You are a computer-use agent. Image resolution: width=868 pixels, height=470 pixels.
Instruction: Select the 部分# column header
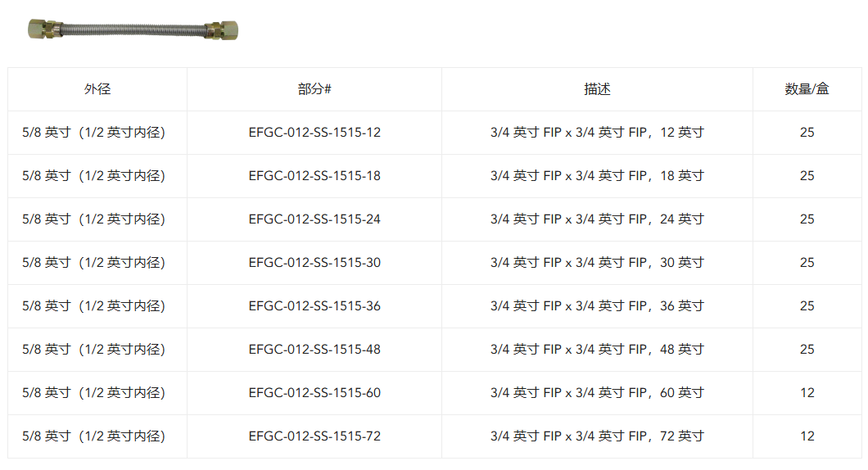point(314,89)
